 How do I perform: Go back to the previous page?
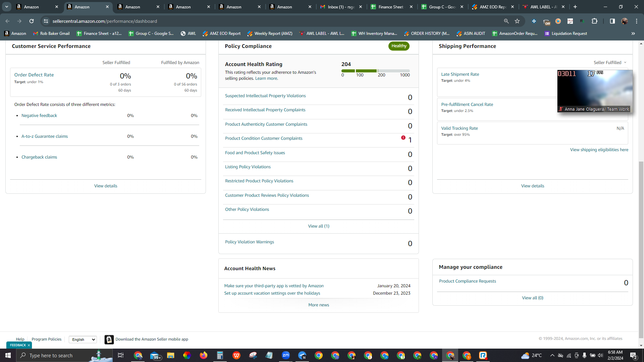(x=7, y=21)
